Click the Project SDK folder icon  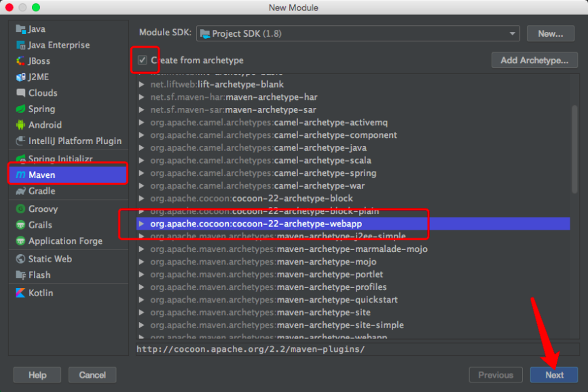pyautogui.click(x=205, y=34)
